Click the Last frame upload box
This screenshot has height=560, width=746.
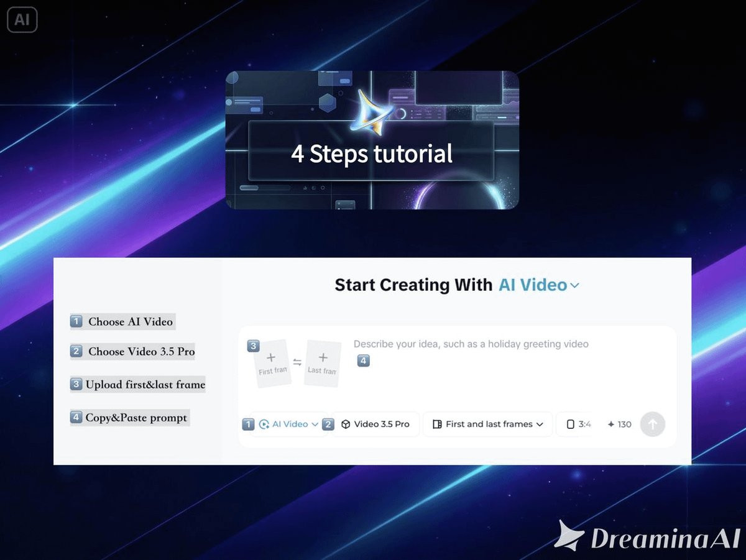coord(323,364)
